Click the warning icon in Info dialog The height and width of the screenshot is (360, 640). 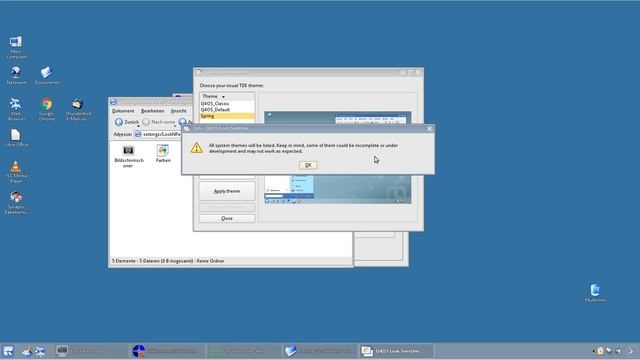click(196, 148)
